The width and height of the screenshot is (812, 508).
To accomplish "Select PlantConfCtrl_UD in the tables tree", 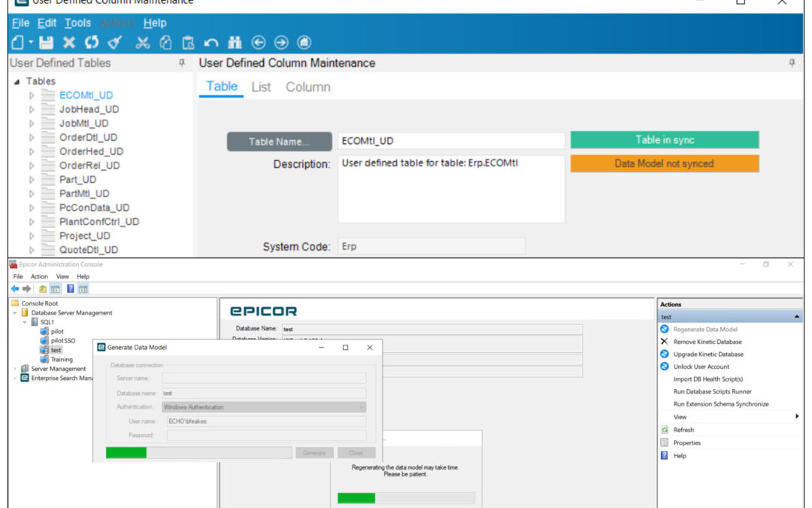I will (99, 221).
